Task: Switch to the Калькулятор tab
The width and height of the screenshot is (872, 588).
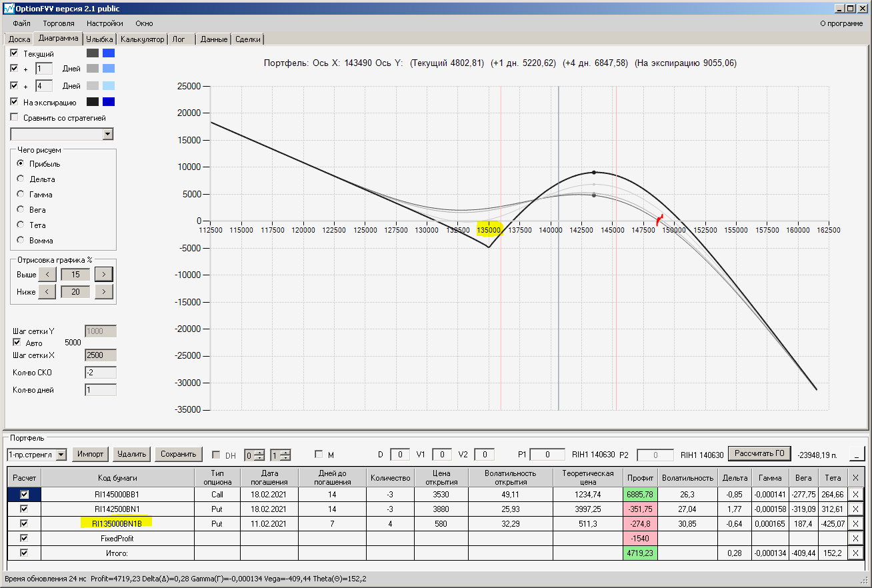Action: [x=142, y=39]
